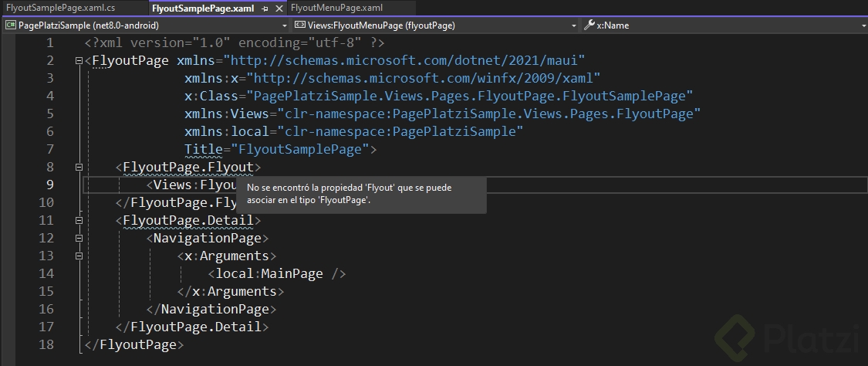The height and width of the screenshot is (366, 868).
Task: Click the Flyout property error tooltip
Action: coord(362,195)
